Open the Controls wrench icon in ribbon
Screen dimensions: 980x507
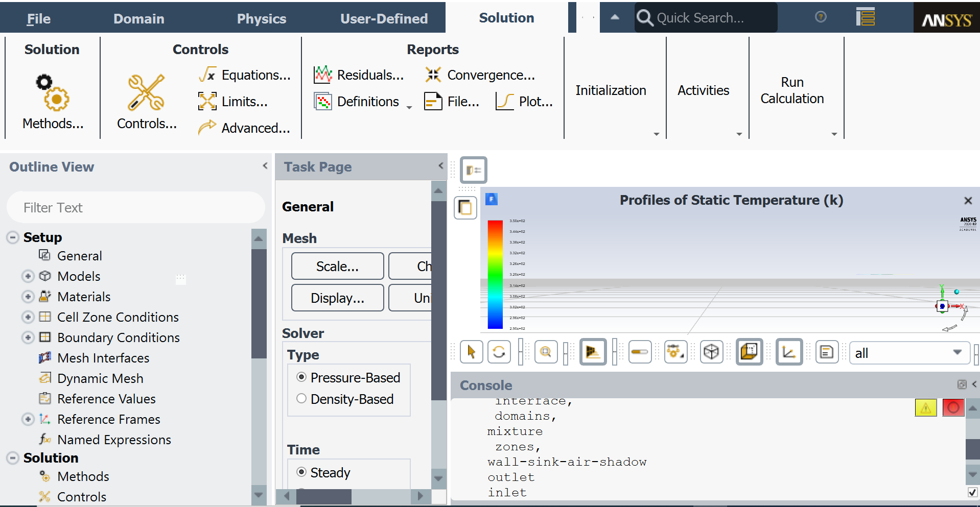(146, 93)
